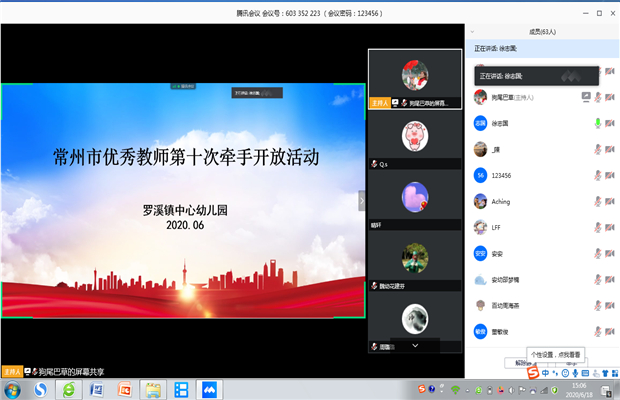Click the muted microphone icon beside Aching
This screenshot has width=620, height=400.
597,201
